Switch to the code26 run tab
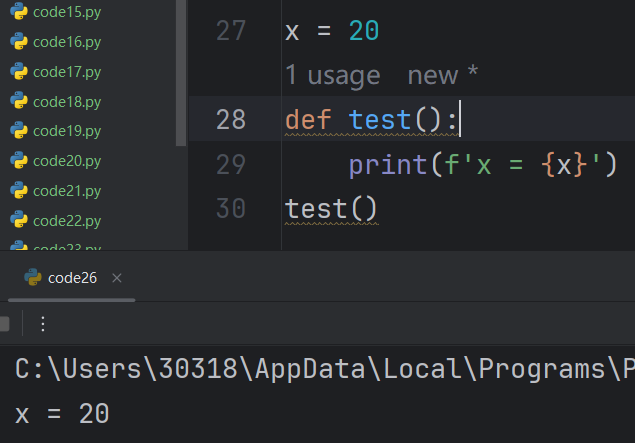Viewport: 635px width, 443px height. tap(72, 278)
